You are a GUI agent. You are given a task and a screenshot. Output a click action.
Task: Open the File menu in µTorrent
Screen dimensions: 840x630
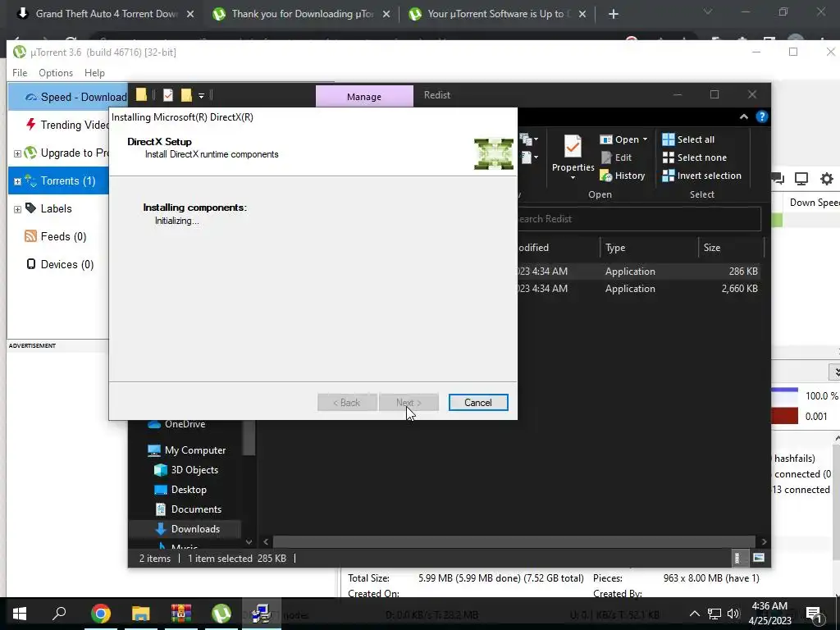tap(20, 73)
